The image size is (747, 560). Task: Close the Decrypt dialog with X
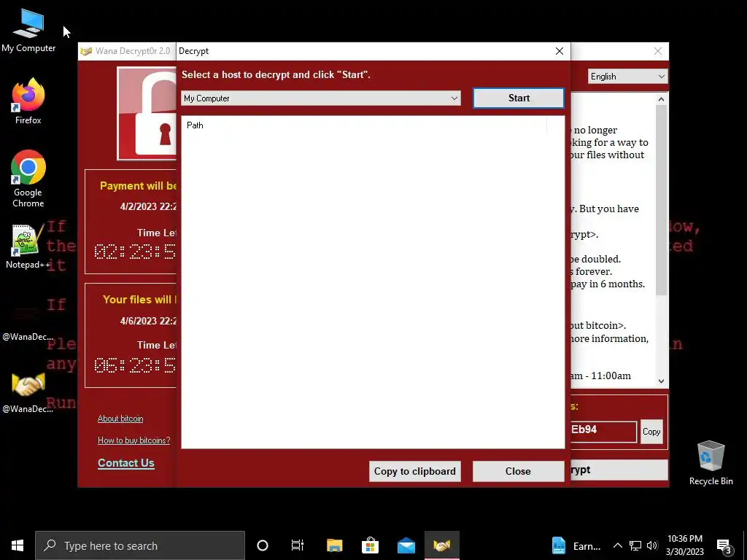(x=560, y=51)
